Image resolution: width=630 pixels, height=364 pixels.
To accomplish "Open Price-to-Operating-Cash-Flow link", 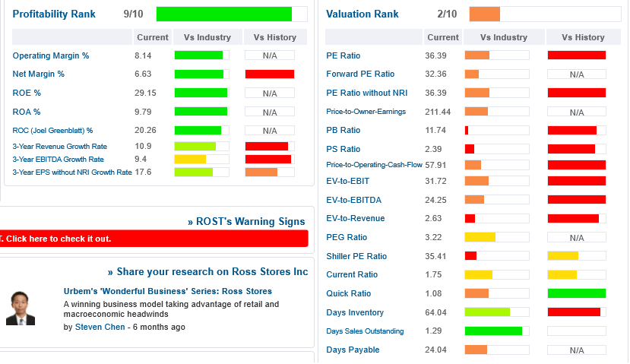I will [x=374, y=165].
